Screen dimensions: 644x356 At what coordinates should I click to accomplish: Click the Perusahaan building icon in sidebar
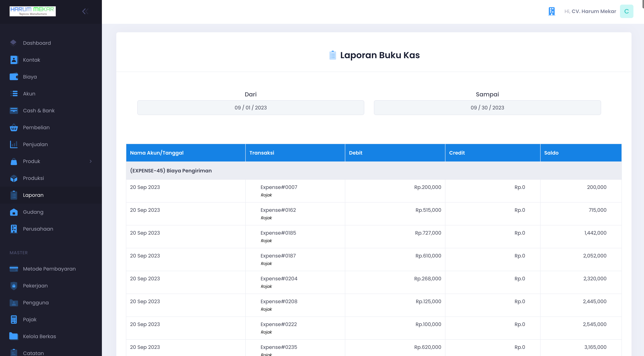(14, 229)
